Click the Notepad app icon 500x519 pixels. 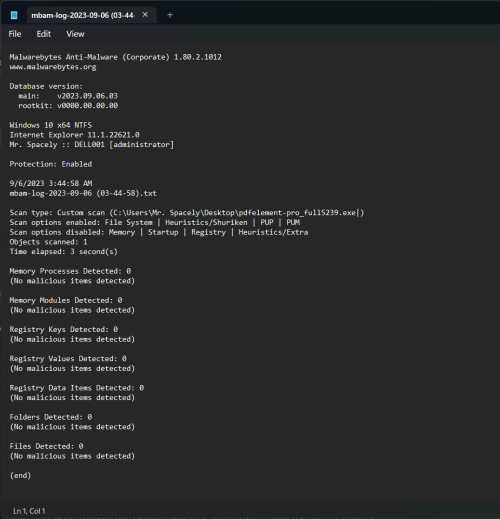(14, 15)
